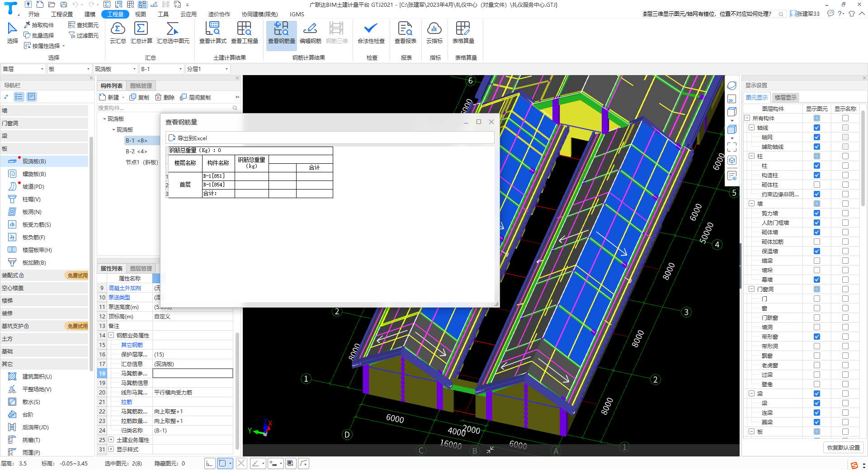Open the 首层 floor dropdown

point(23,69)
